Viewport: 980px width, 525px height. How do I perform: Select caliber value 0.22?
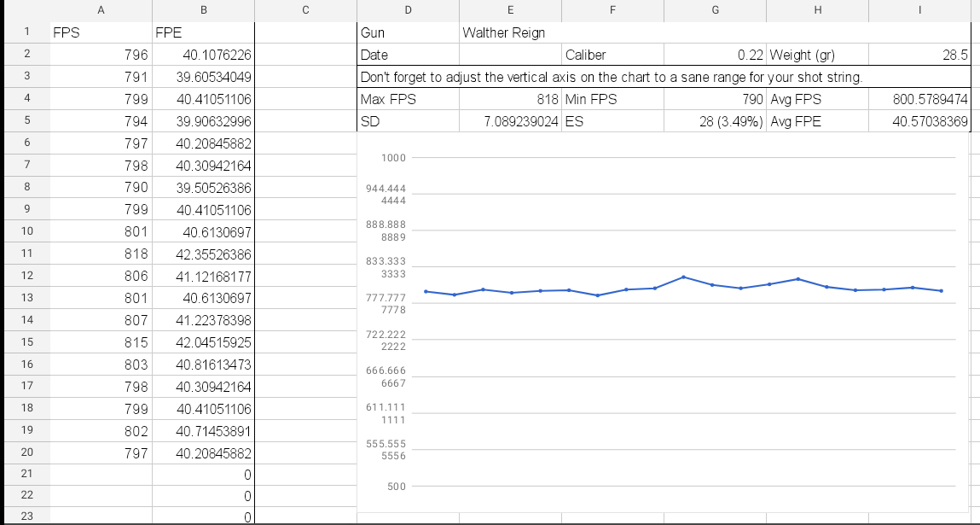[x=715, y=55]
